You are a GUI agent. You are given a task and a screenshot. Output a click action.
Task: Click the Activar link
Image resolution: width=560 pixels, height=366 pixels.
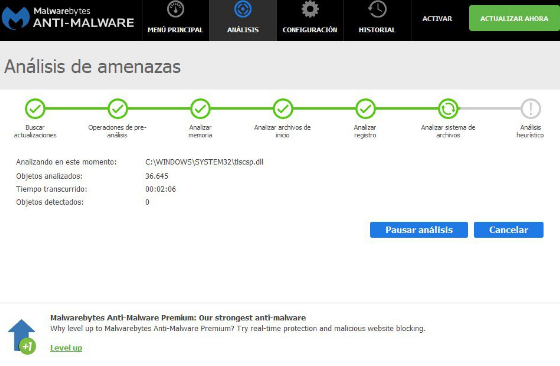pyautogui.click(x=437, y=19)
